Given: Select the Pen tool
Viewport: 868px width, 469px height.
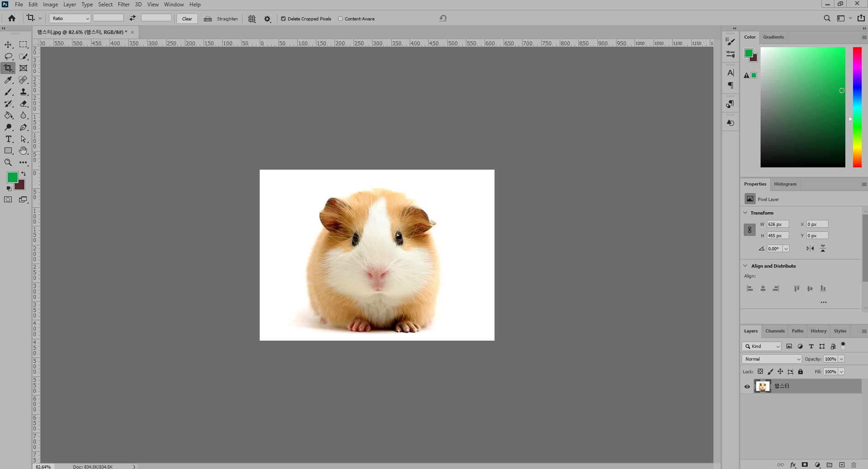Looking at the screenshot, I should coord(23,127).
